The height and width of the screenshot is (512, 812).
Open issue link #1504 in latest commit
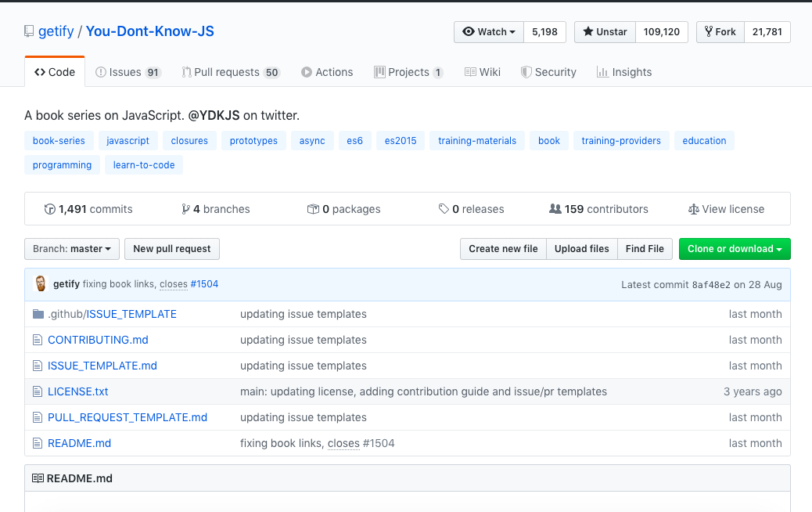pyautogui.click(x=204, y=283)
